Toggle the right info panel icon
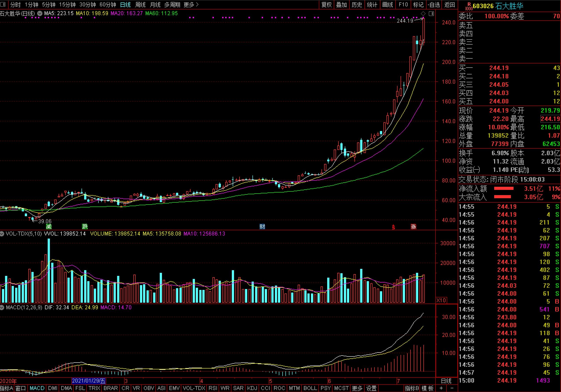Screen dimensions: 561x392 click(x=431, y=14)
